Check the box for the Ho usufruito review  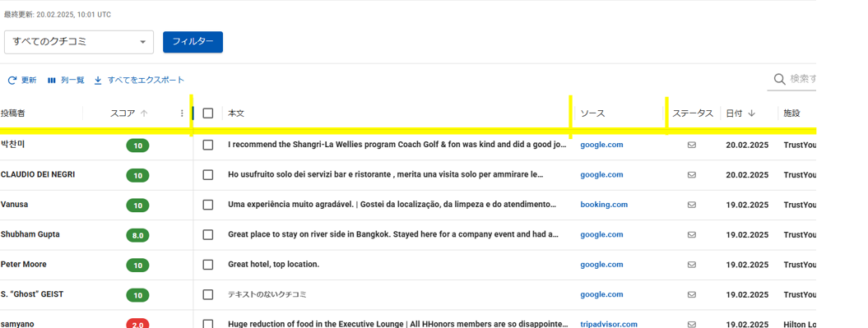(208, 175)
